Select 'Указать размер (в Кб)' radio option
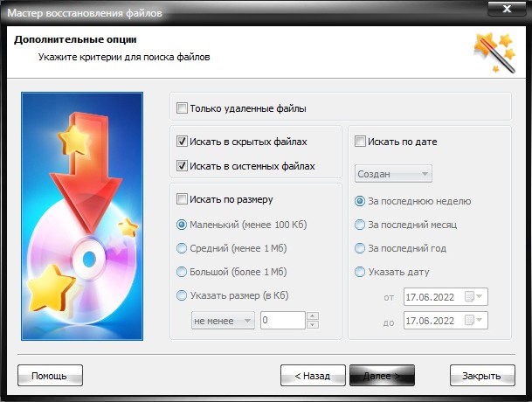 tap(182, 295)
